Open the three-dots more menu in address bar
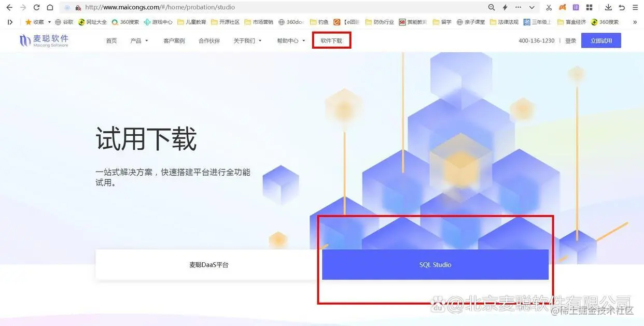 (x=519, y=7)
